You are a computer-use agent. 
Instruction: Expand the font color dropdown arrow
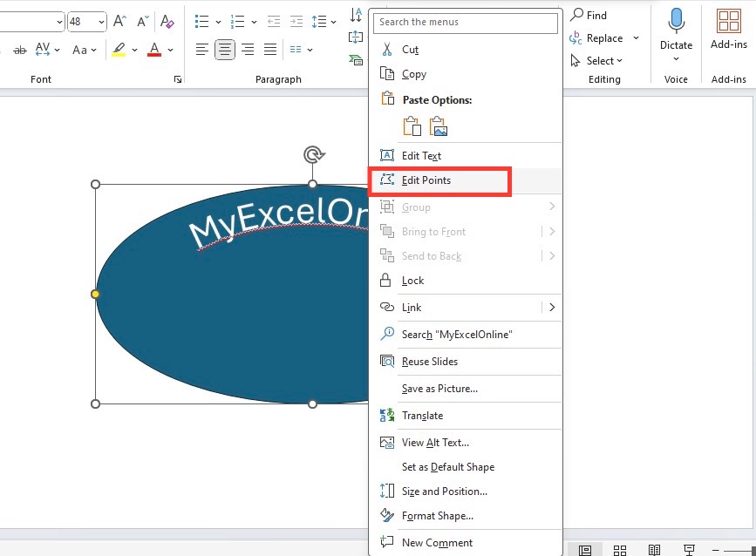170,50
